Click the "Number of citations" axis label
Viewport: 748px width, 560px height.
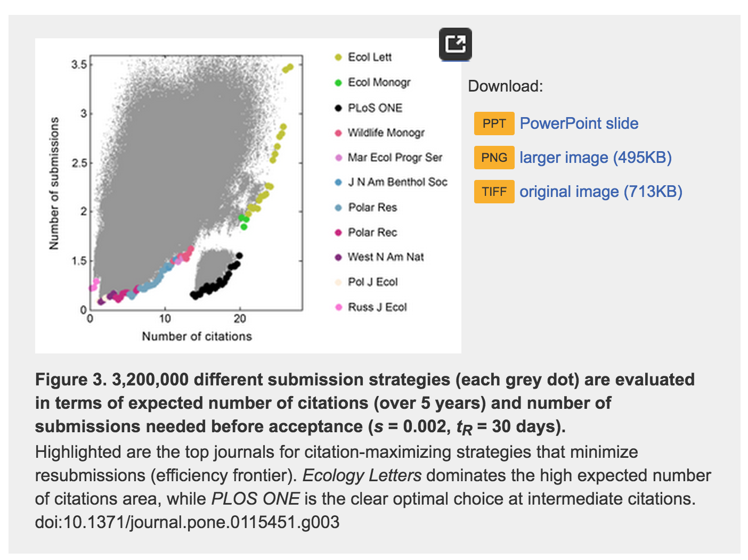point(197,336)
